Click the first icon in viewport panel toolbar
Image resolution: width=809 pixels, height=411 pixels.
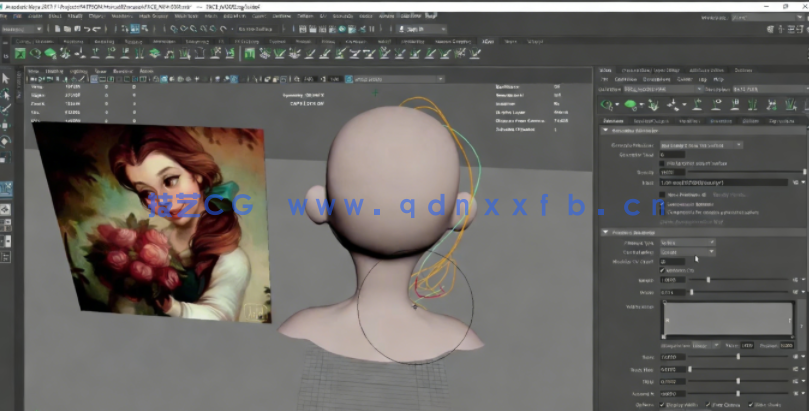tap(31, 79)
